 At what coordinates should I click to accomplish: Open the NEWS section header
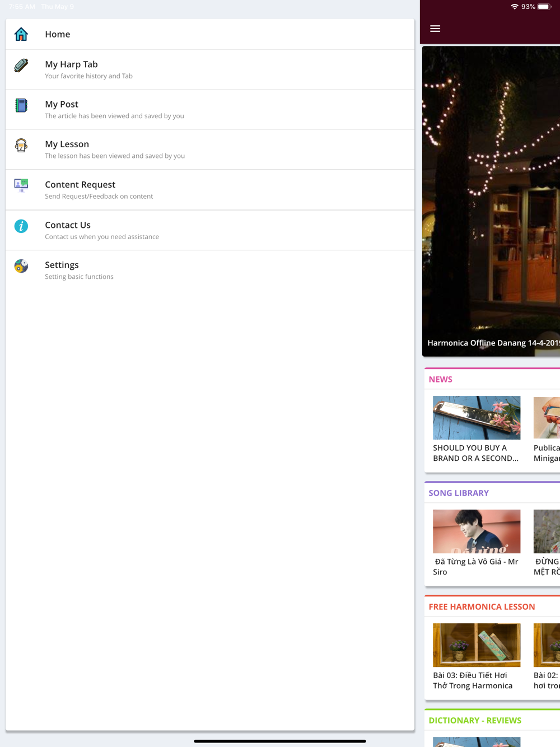pos(440,379)
